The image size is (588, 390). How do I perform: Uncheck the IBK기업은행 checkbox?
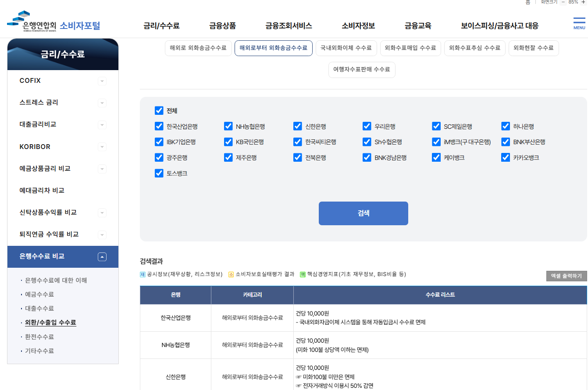(159, 142)
